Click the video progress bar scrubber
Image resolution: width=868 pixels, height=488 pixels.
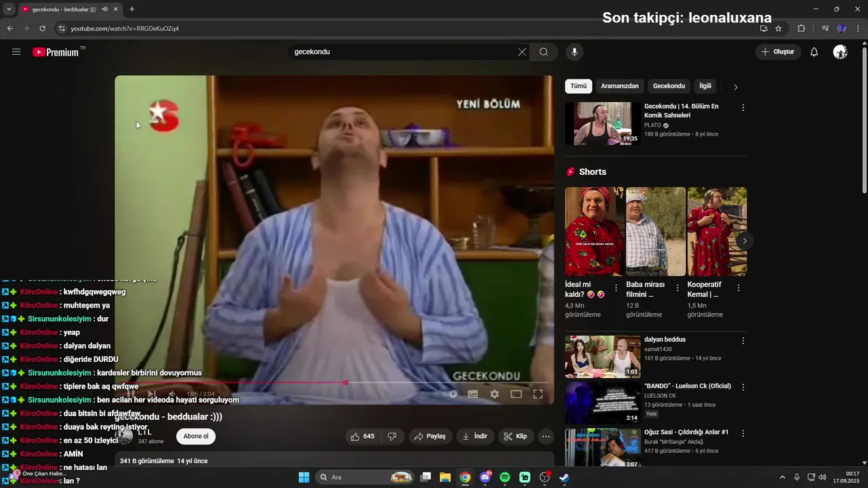tap(346, 383)
